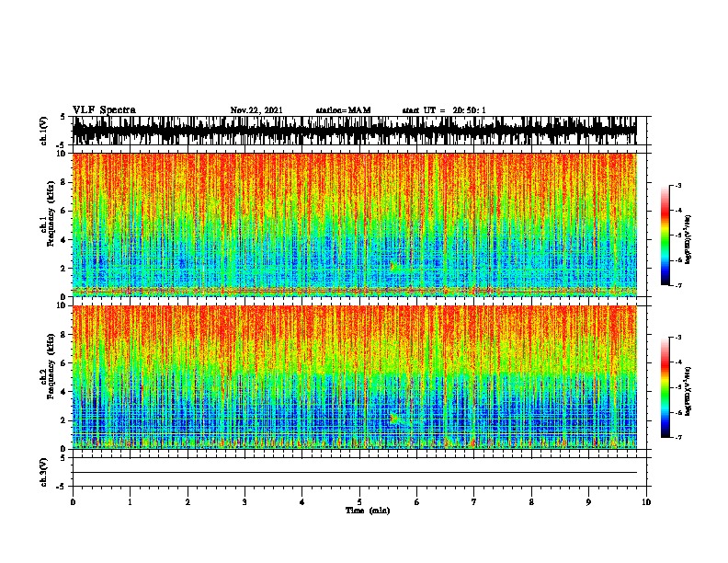Click time axis tick label "6"

click(x=417, y=502)
